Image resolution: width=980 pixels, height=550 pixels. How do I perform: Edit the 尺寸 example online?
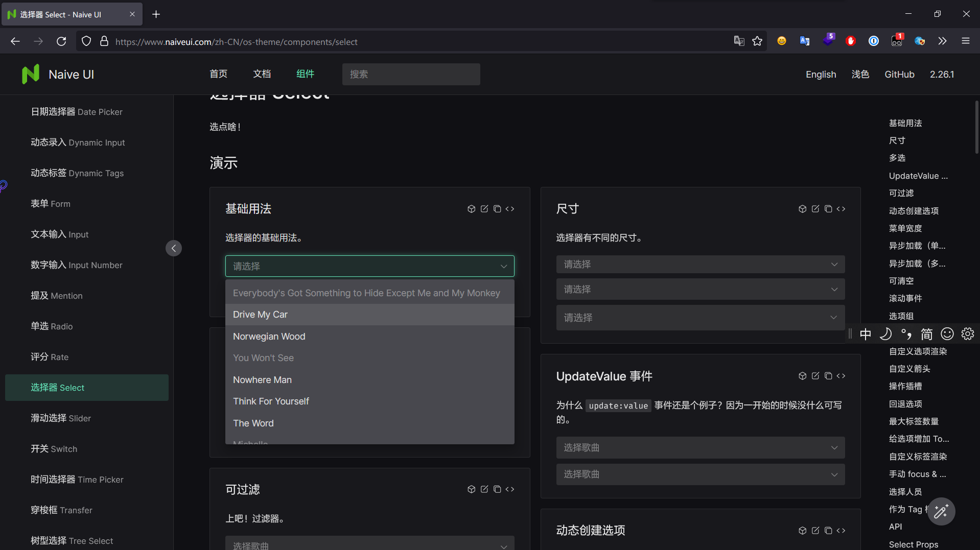click(815, 208)
